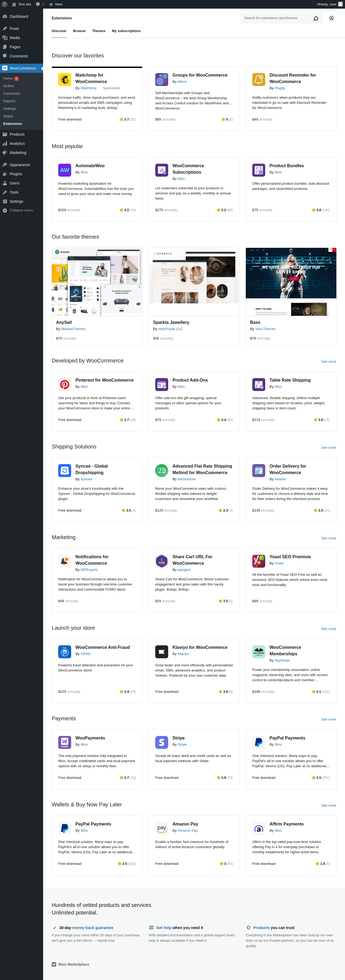345x980 pixels.
Task: Open the account user icon
Action: pos(331,18)
